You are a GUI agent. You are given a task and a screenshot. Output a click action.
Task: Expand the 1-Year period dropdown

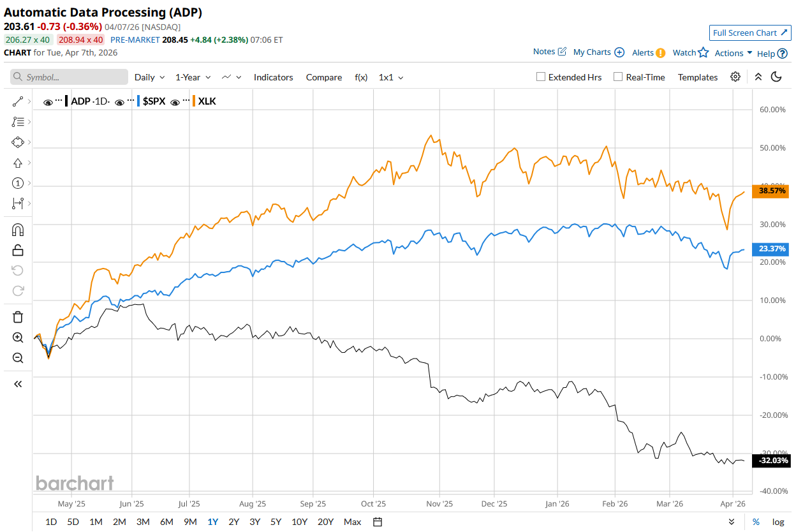(193, 77)
